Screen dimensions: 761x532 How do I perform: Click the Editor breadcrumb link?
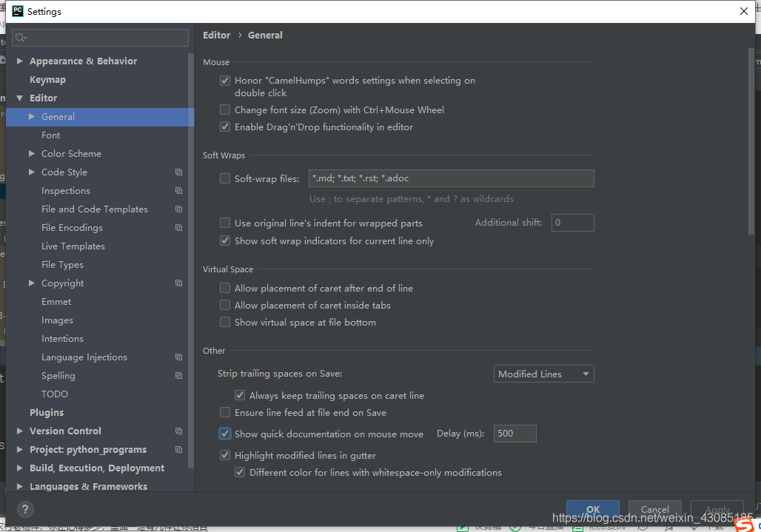tap(216, 36)
